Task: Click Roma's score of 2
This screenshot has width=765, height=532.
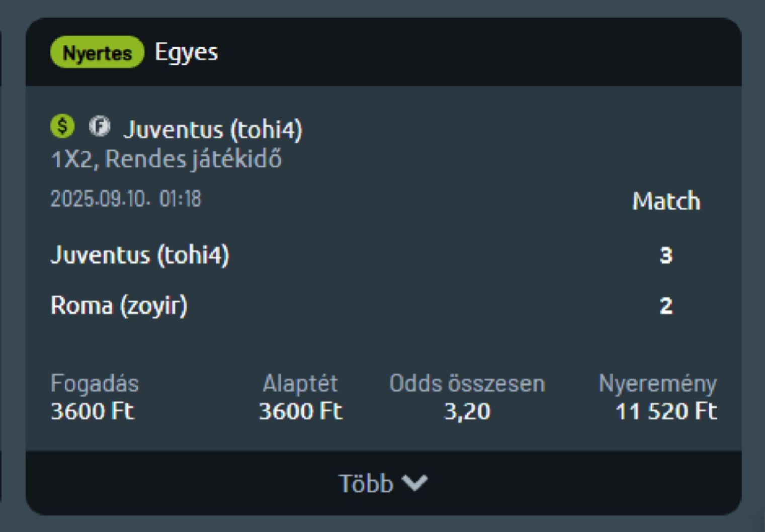Action: coord(666,306)
